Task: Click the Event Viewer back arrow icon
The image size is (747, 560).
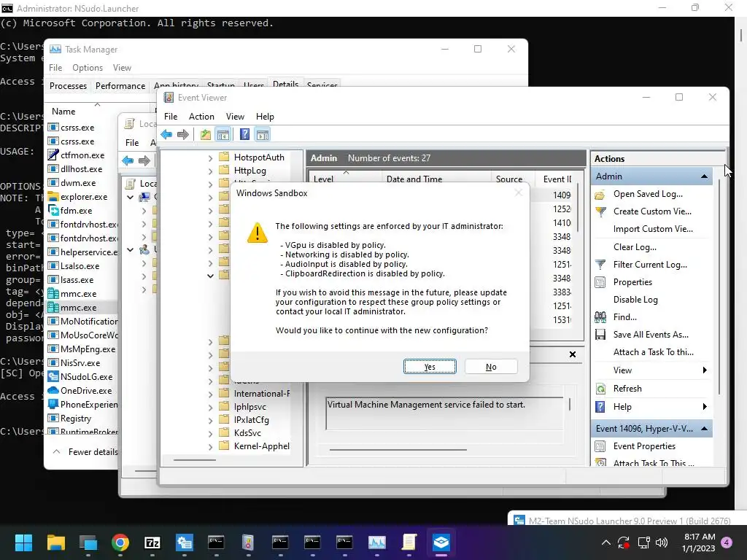Action: [x=166, y=135]
